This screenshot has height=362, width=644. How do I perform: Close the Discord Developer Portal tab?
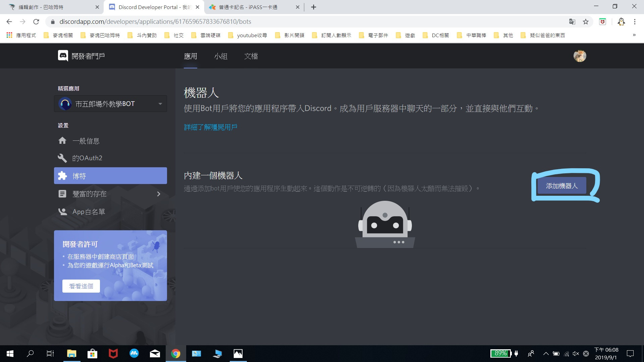coord(197,7)
